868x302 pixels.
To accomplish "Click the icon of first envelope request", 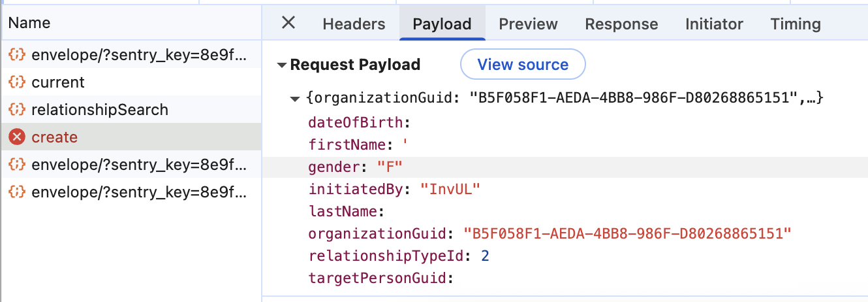I will (17, 55).
